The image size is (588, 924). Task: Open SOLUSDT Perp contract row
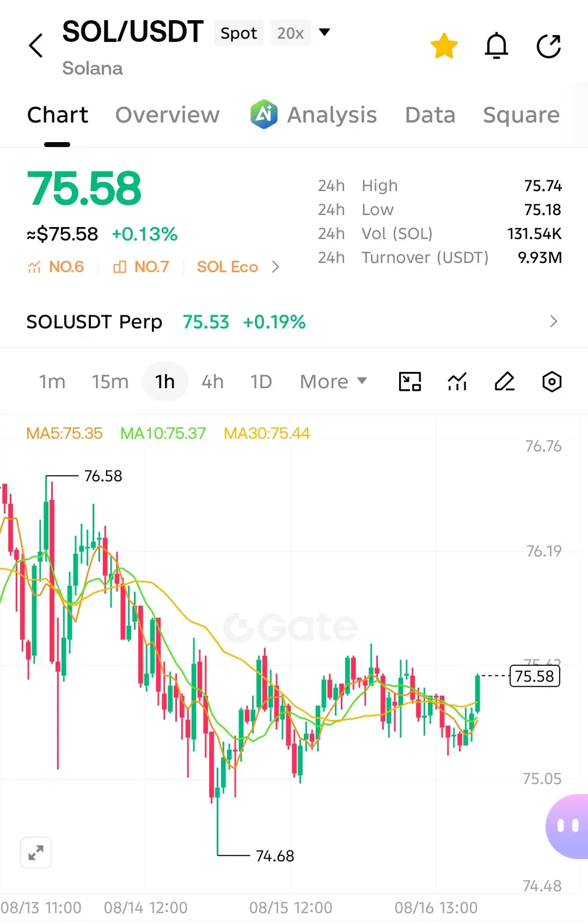click(x=294, y=322)
